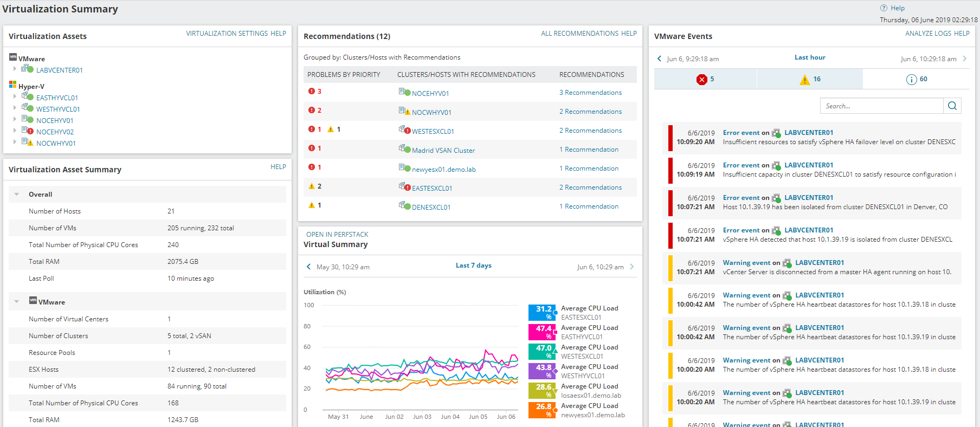This screenshot has height=427, width=980.
Task: Click the events Search input field
Action: [x=882, y=106]
